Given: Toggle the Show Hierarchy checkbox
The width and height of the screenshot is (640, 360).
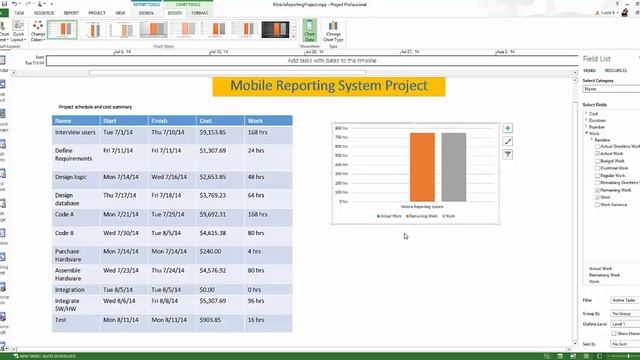Looking at the screenshot, I should point(613,333).
